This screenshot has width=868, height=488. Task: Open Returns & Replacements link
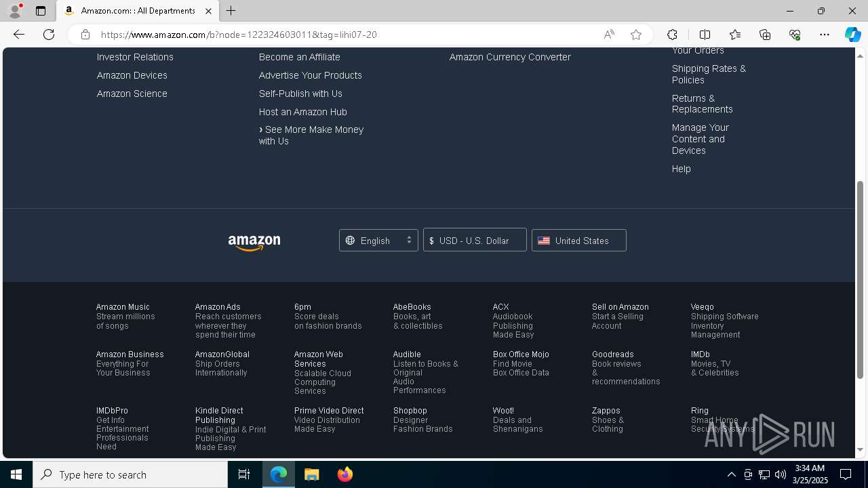tap(702, 104)
